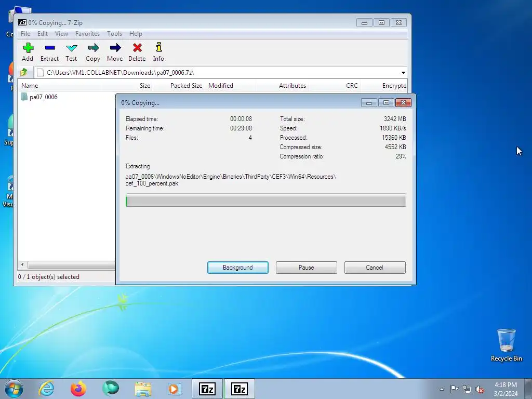Switch to first 7-Zip taskbar window
532x399 pixels.
207,389
